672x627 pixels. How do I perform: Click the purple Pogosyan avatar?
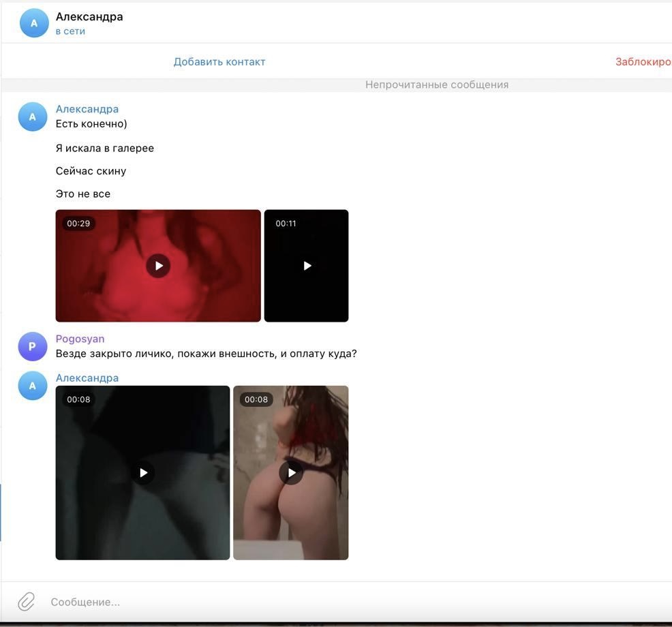tap(33, 346)
